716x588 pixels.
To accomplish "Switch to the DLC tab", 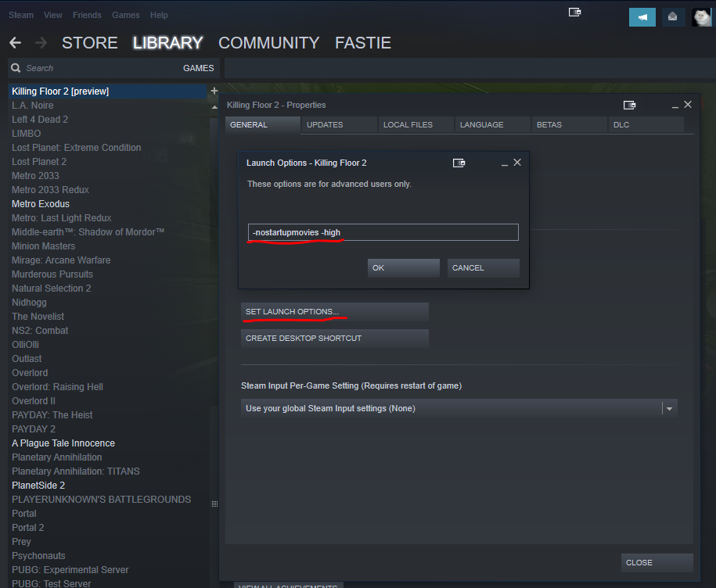I will [646, 124].
